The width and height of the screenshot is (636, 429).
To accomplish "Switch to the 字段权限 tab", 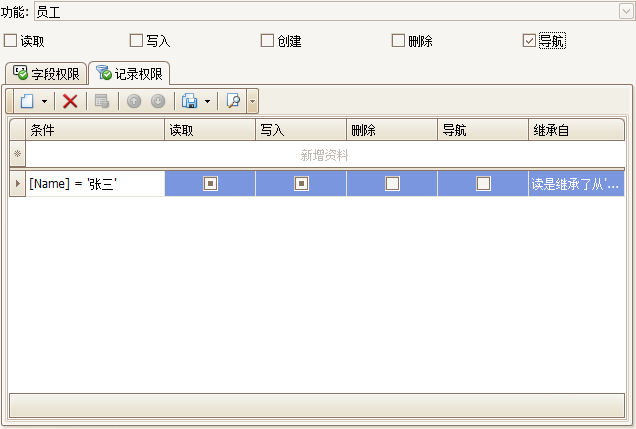I will (x=46, y=73).
